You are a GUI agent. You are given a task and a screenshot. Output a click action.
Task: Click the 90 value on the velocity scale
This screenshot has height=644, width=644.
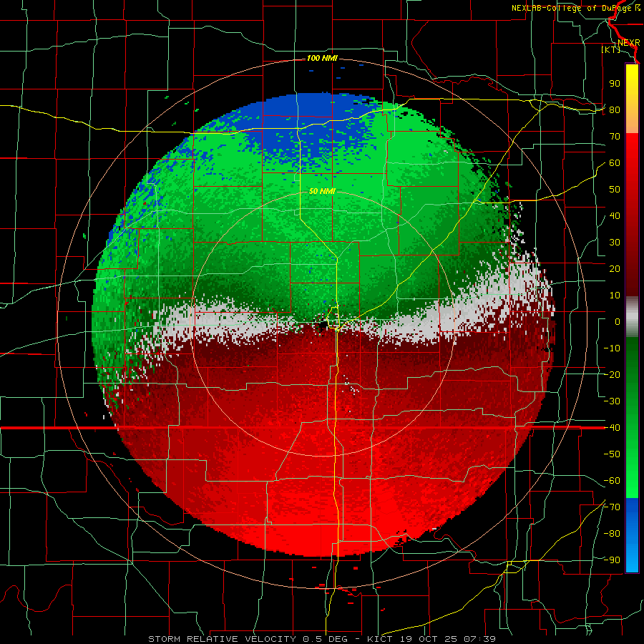(x=615, y=84)
